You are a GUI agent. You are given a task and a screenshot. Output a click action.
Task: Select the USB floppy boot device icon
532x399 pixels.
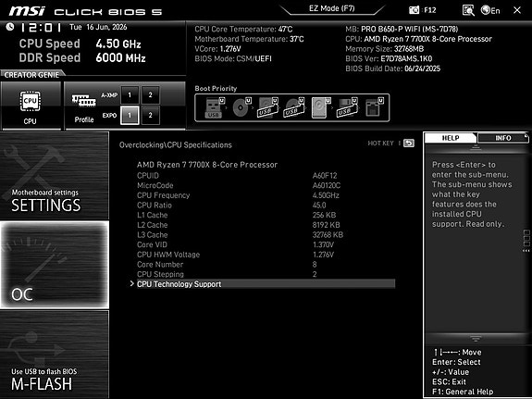click(347, 107)
